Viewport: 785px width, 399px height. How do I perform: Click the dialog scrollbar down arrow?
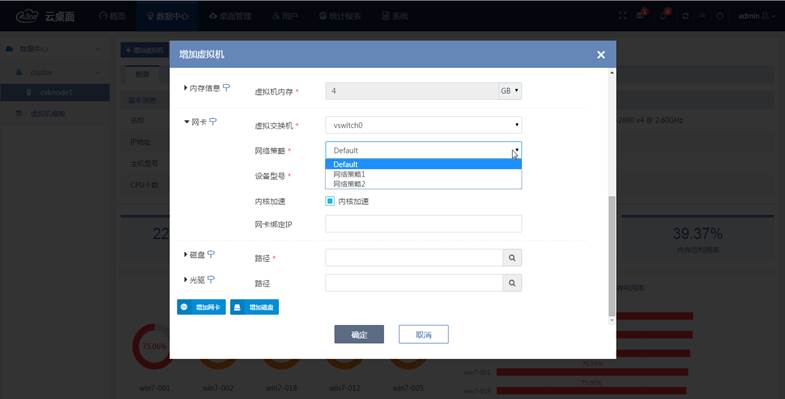[611, 320]
